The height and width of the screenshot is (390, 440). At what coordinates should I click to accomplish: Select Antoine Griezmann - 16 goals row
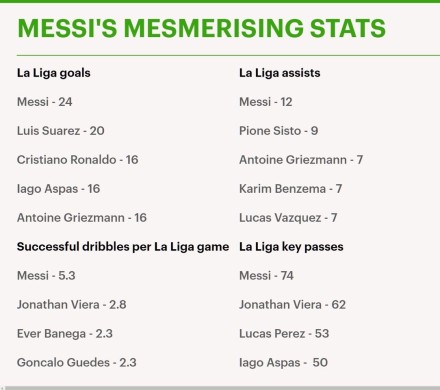[82, 218]
